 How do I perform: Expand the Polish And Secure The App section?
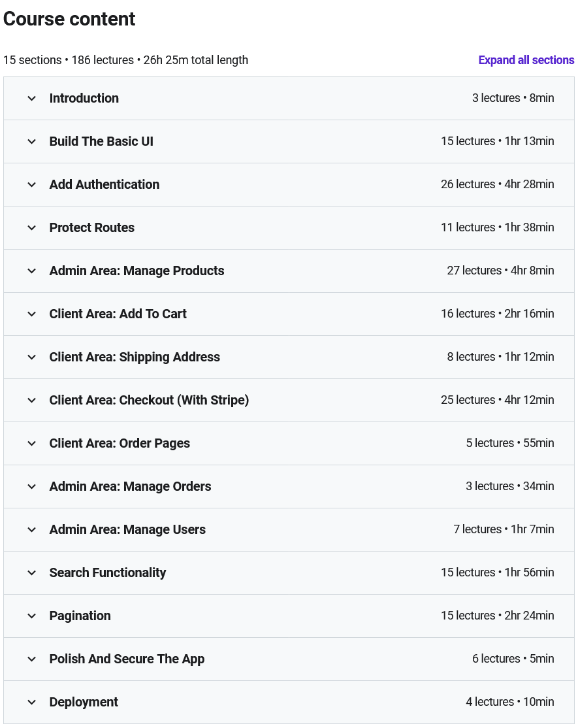pos(127,659)
